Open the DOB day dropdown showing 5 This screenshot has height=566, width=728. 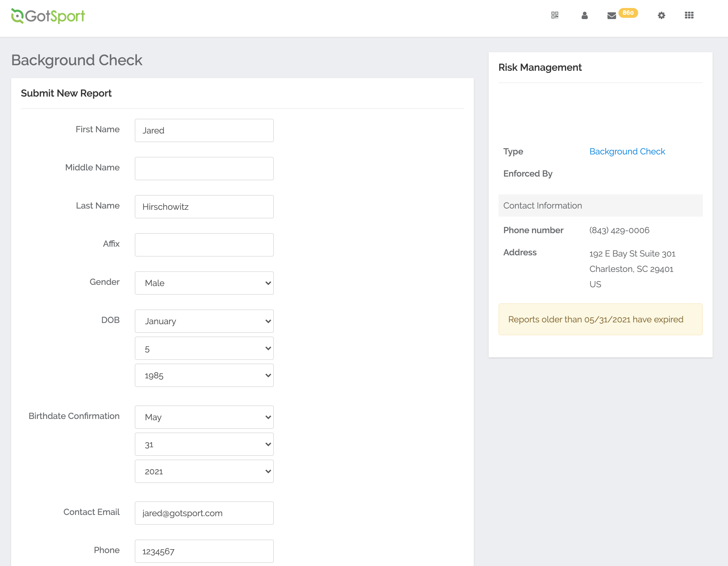coord(204,348)
